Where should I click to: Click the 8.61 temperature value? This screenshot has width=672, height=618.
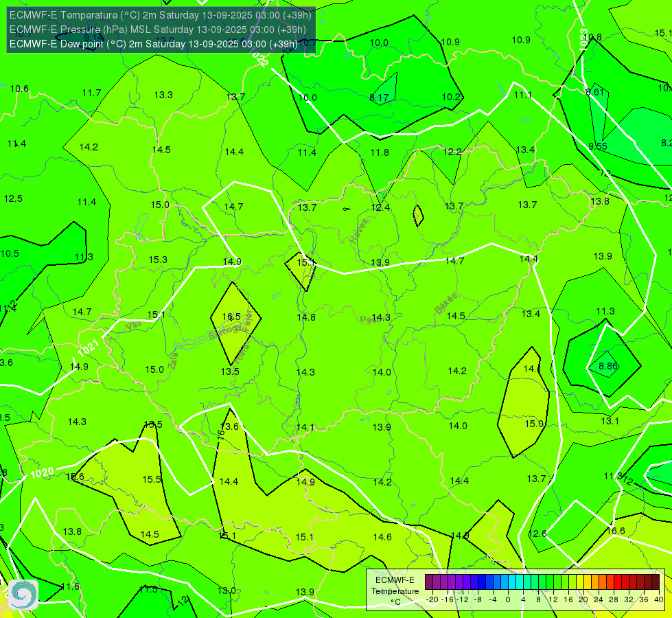pos(595,92)
